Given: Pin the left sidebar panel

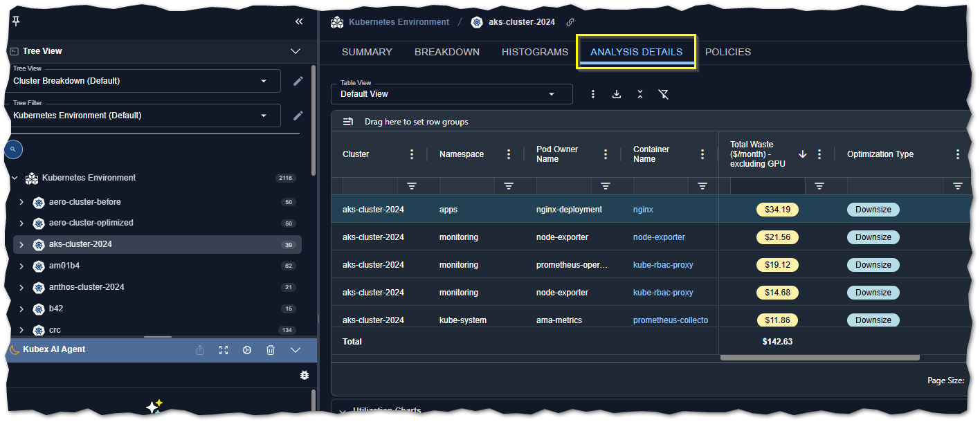Looking at the screenshot, I should pos(16,21).
